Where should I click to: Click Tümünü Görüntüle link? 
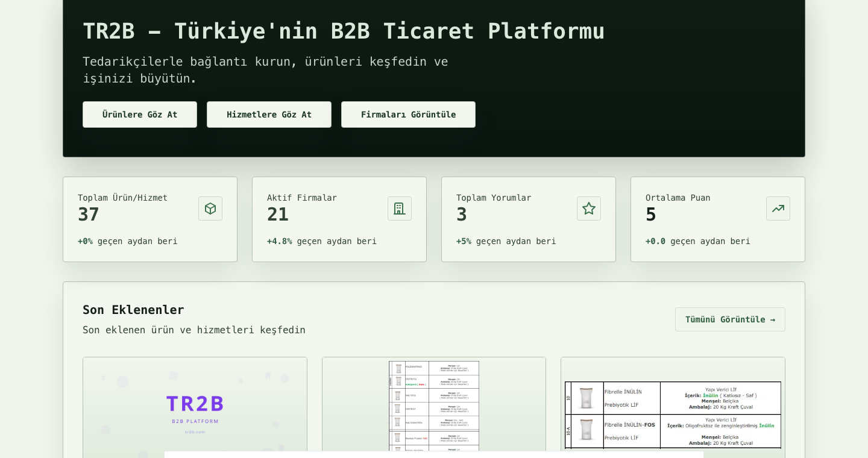pyautogui.click(x=730, y=319)
